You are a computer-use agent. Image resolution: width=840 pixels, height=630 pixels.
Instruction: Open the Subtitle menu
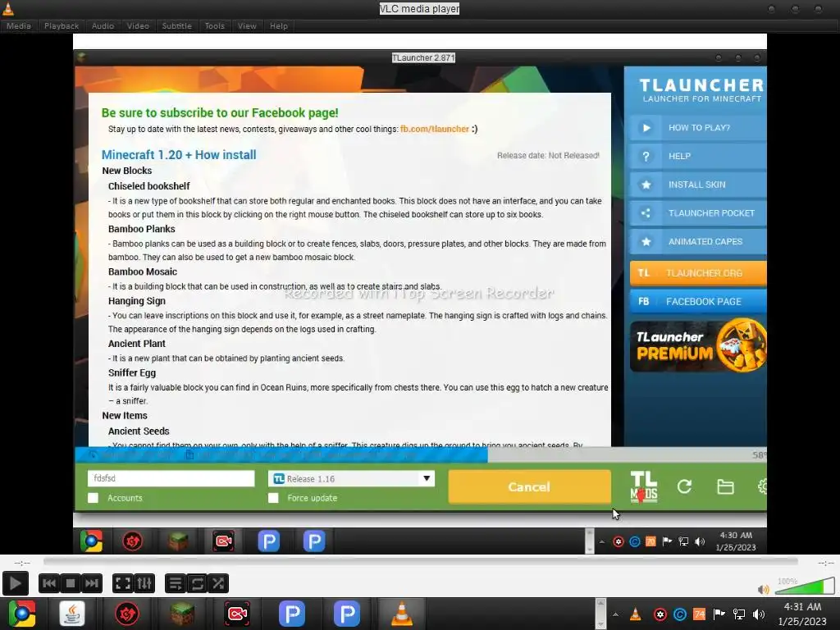coord(177,25)
